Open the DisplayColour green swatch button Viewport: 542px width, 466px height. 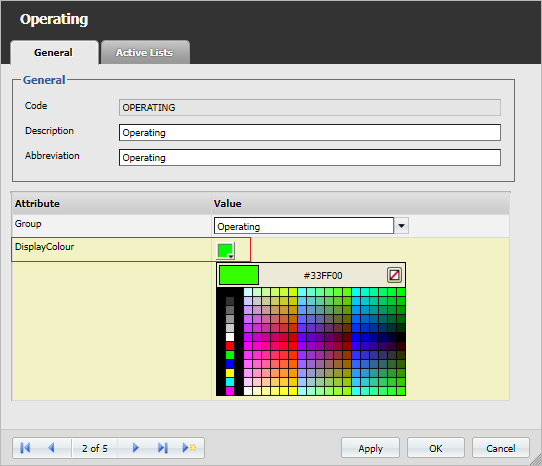226,251
